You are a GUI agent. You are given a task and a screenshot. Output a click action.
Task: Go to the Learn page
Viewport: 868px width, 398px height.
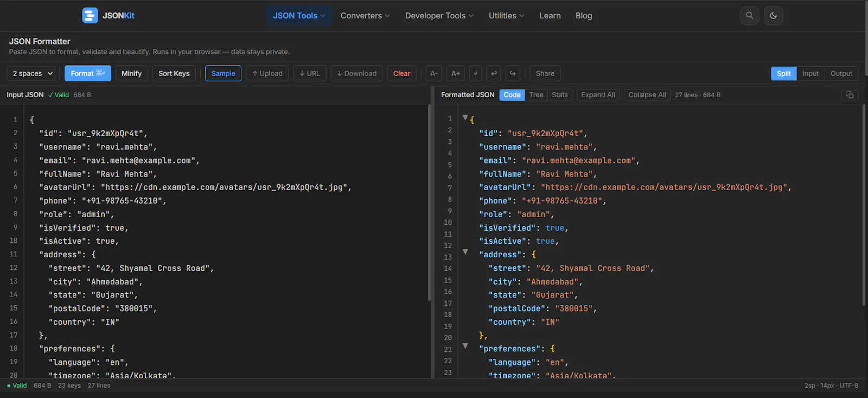550,15
